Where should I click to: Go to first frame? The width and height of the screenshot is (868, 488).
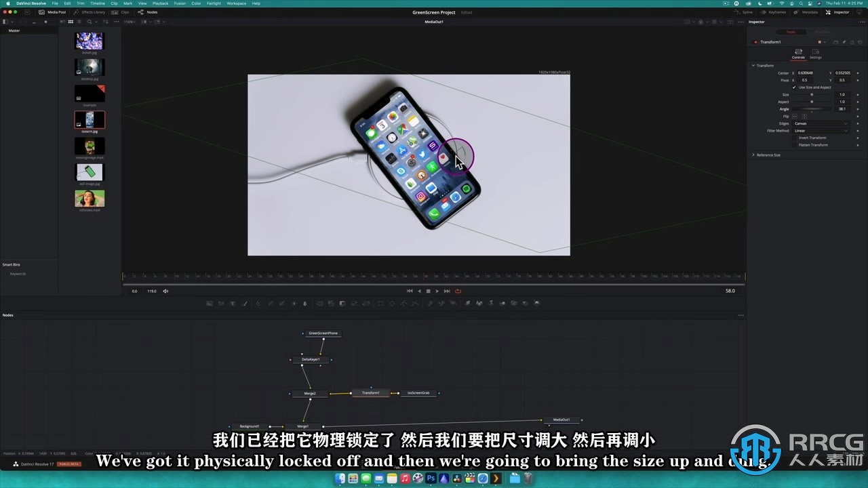point(410,291)
